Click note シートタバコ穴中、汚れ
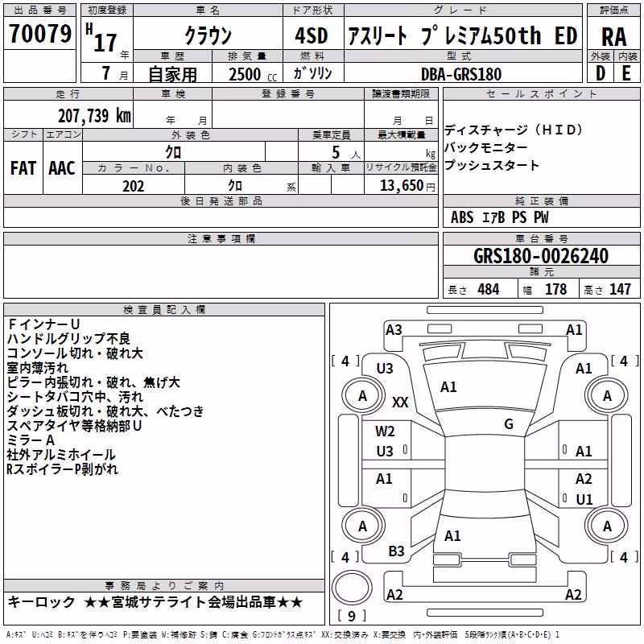Viewport: 644px width, 644px height. click(75, 396)
